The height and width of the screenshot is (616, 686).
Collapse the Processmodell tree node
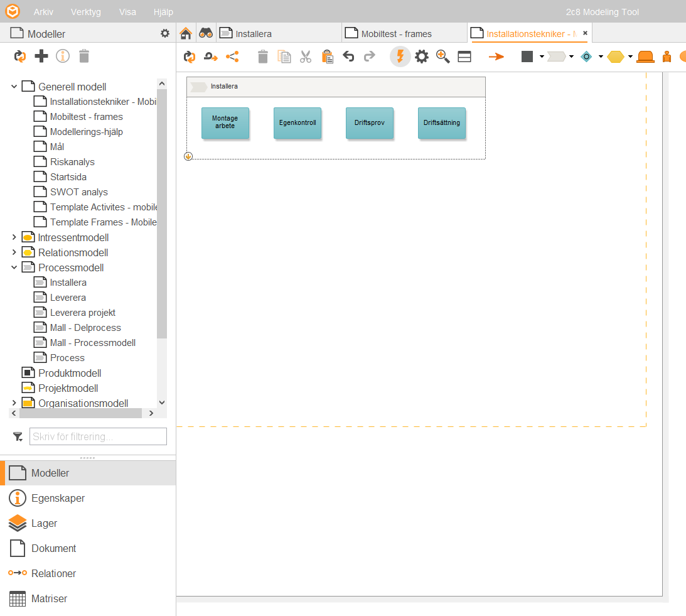(14, 267)
